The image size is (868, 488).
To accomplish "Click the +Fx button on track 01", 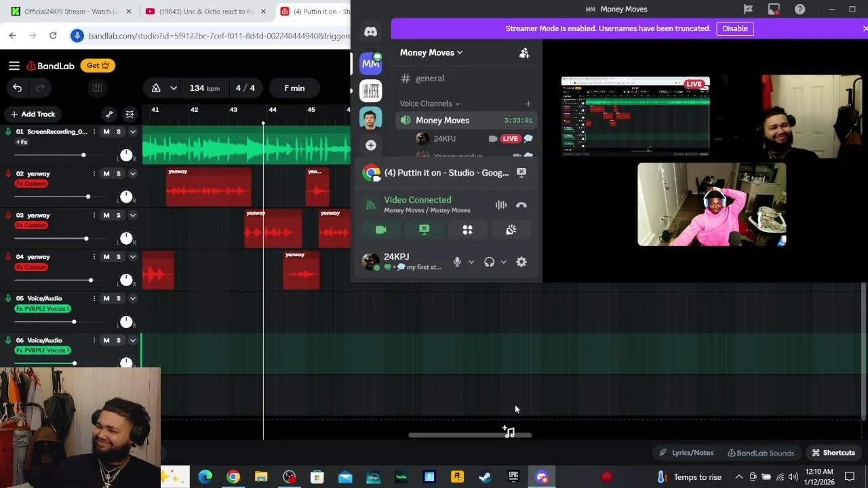I will pos(22,142).
